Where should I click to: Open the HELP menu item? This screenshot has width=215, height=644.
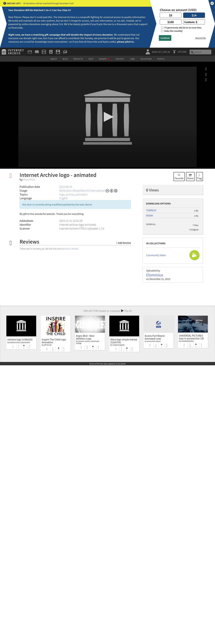[91, 59]
